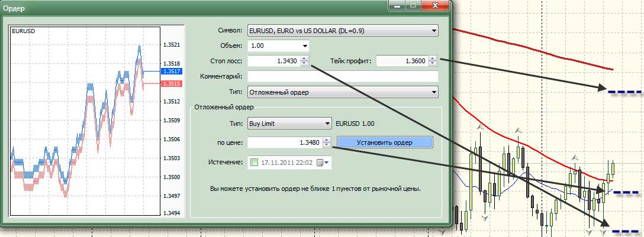Raise the по цене value with up arrow
The width and height of the screenshot is (644, 237).
tap(327, 139)
